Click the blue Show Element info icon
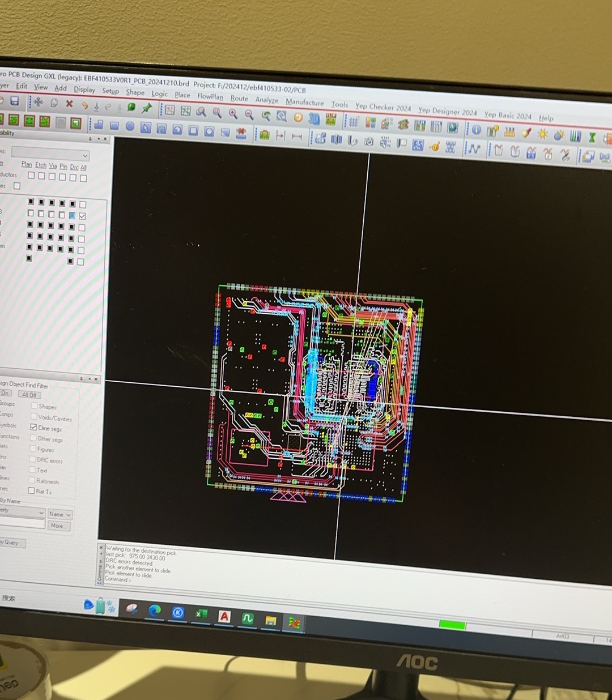The image size is (612, 700). point(477,130)
